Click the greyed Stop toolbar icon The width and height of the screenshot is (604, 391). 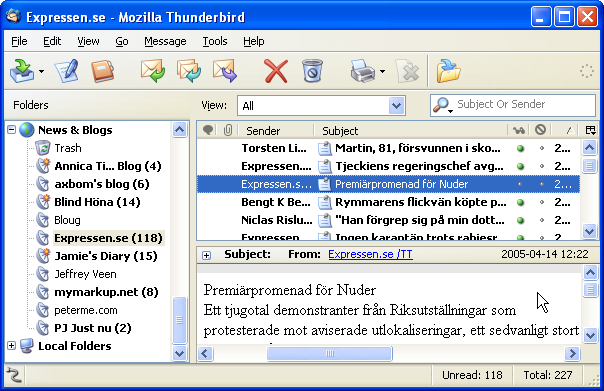(408, 71)
